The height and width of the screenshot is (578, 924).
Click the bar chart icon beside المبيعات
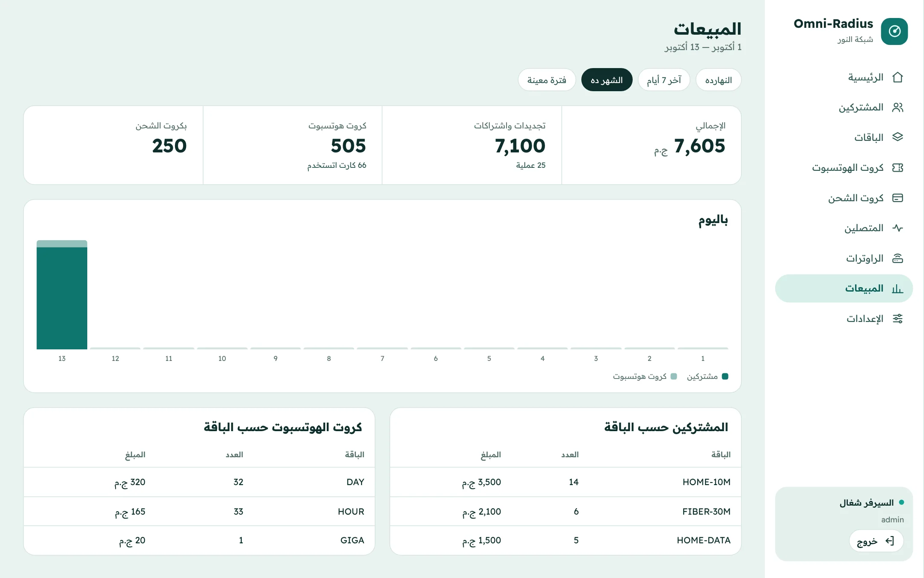[897, 289]
